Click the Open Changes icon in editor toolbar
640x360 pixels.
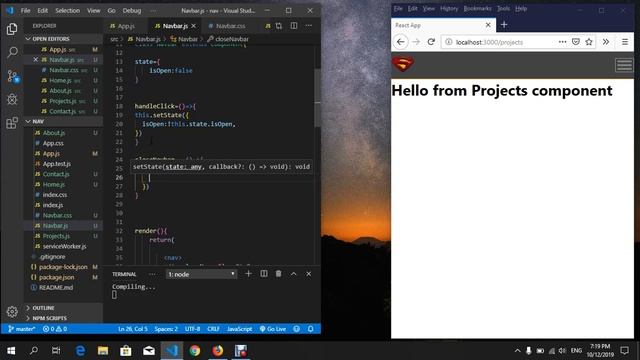pos(279,26)
